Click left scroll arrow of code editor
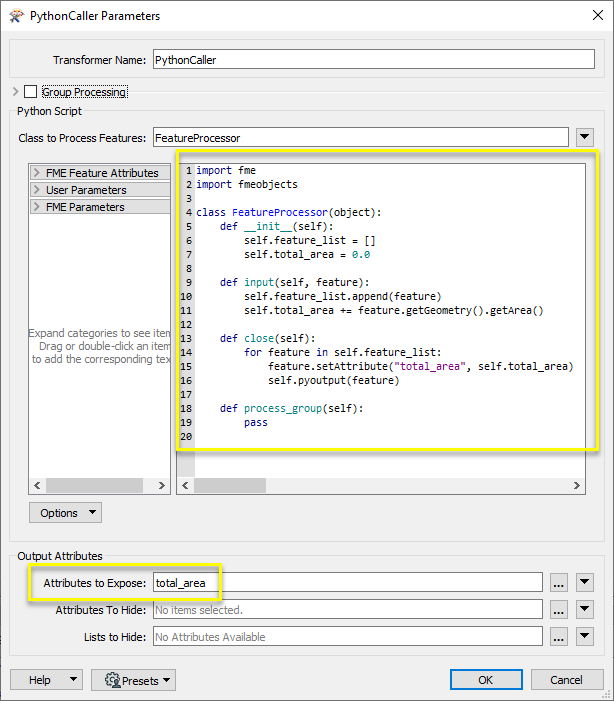Screen dimensions: 614x701 (x=185, y=486)
